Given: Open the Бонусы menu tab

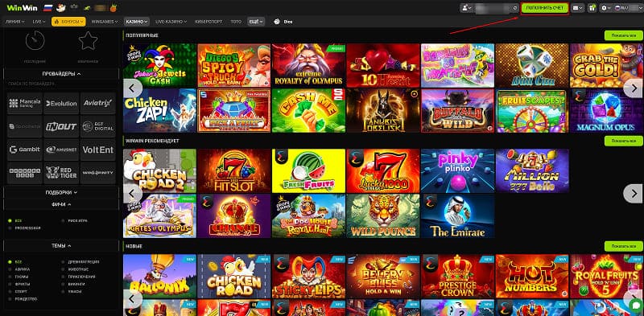Looking at the screenshot, I should tap(68, 22).
